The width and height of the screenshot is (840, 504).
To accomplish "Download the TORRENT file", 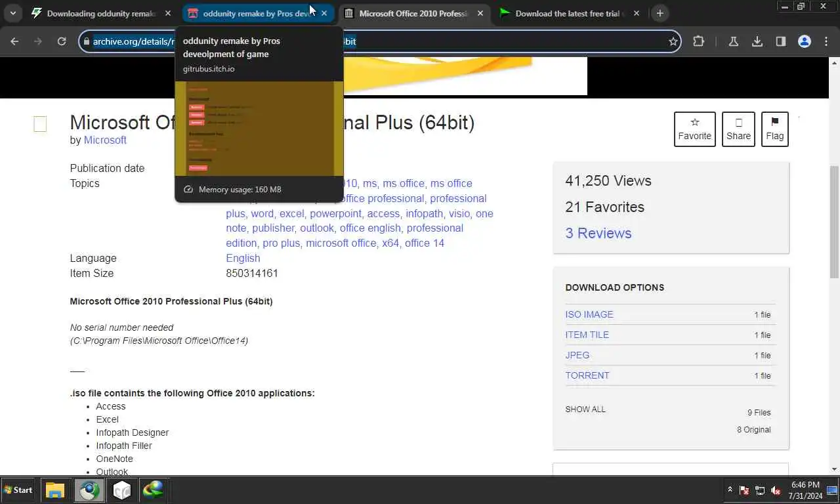I will (x=587, y=375).
